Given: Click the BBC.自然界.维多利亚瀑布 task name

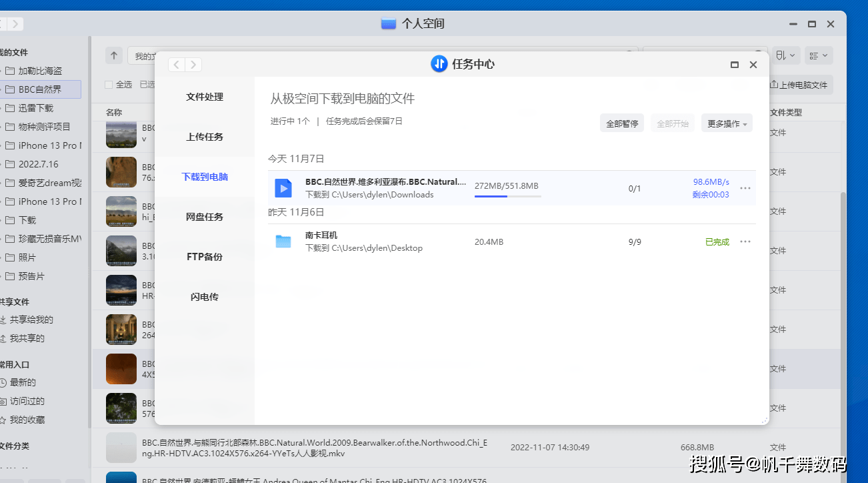Looking at the screenshot, I should point(386,182).
